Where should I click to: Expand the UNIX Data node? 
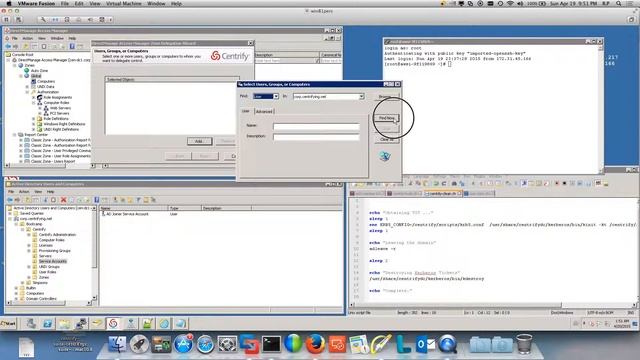(x=27, y=87)
